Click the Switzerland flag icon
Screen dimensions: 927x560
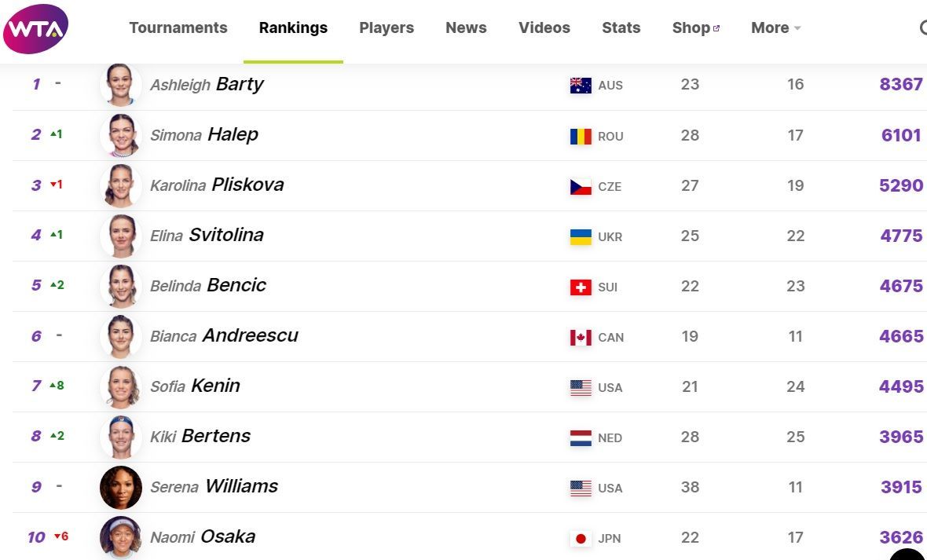[x=581, y=287]
